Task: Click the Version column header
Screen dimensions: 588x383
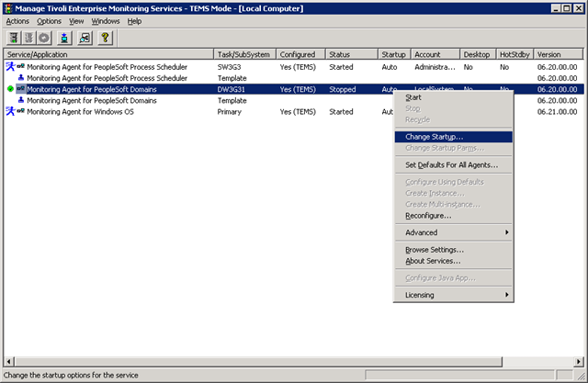Action: pos(559,54)
